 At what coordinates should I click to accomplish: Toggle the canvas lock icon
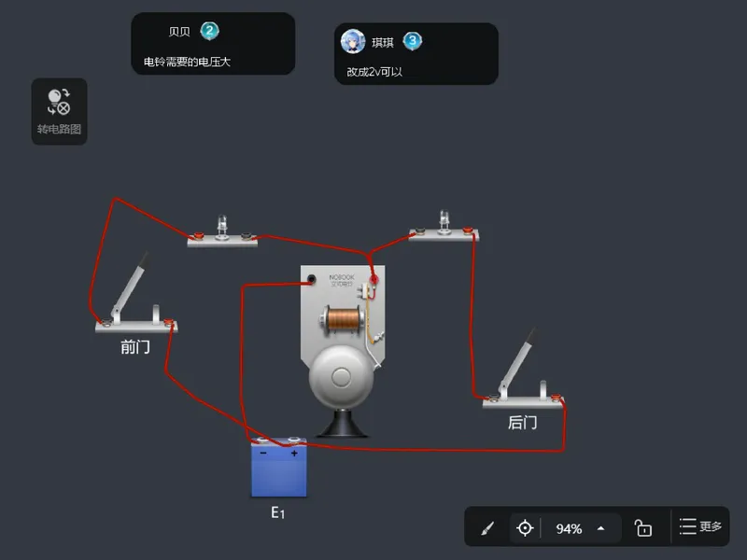[x=643, y=528]
